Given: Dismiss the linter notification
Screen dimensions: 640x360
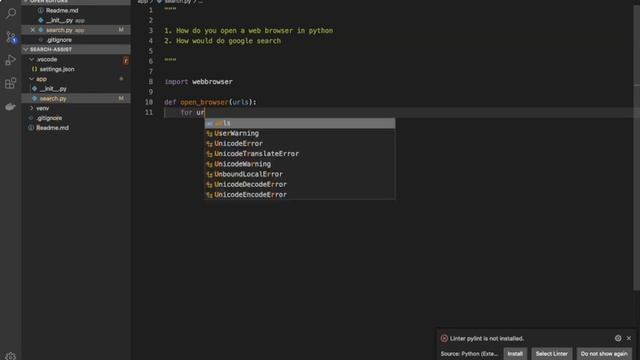Looking at the screenshot, I should [629, 338].
